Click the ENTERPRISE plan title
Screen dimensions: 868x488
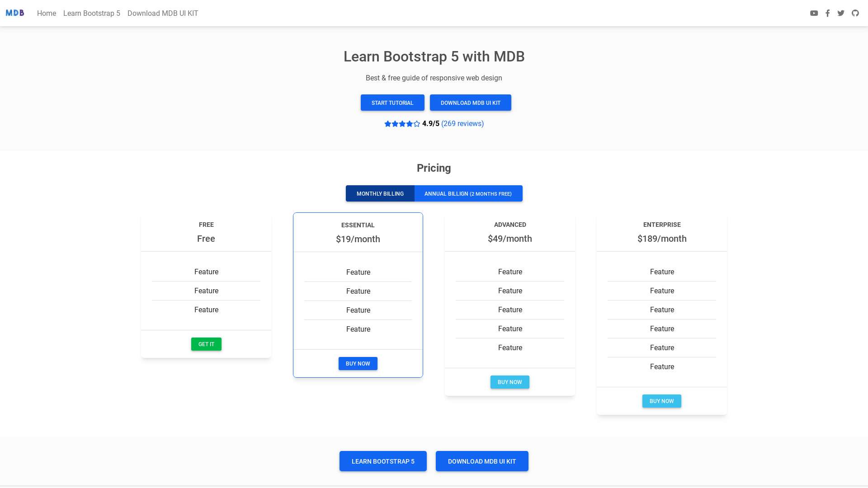[x=662, y=225]
